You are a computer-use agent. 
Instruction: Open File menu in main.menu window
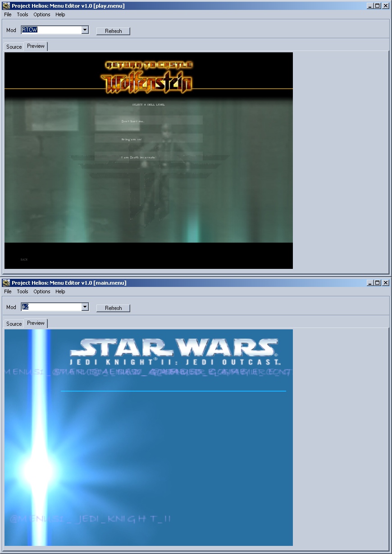8,291
